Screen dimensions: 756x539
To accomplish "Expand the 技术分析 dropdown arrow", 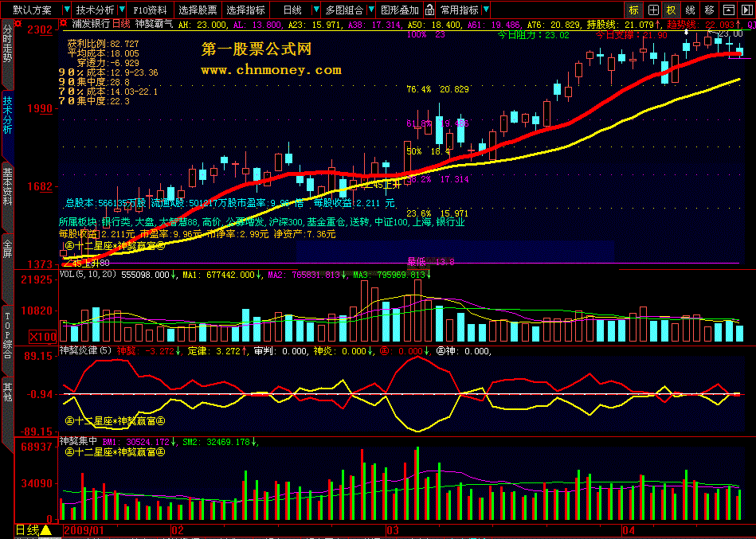I will click(x=123, y=10).
